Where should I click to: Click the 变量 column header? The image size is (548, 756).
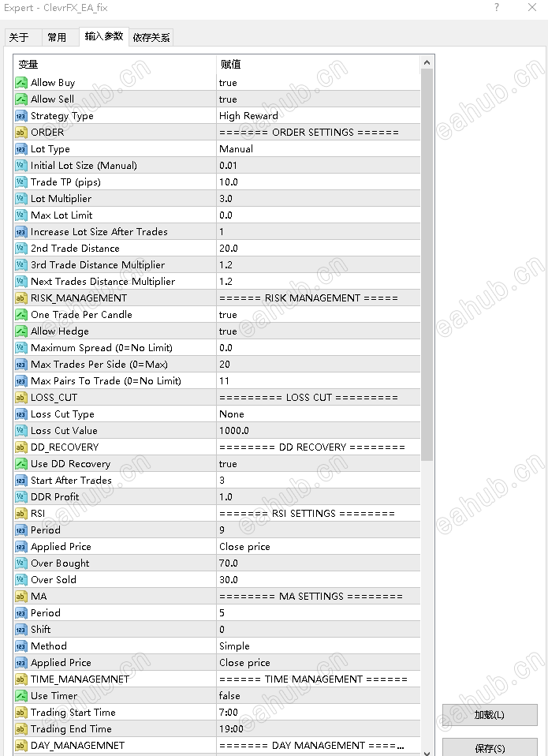point(115,64)
